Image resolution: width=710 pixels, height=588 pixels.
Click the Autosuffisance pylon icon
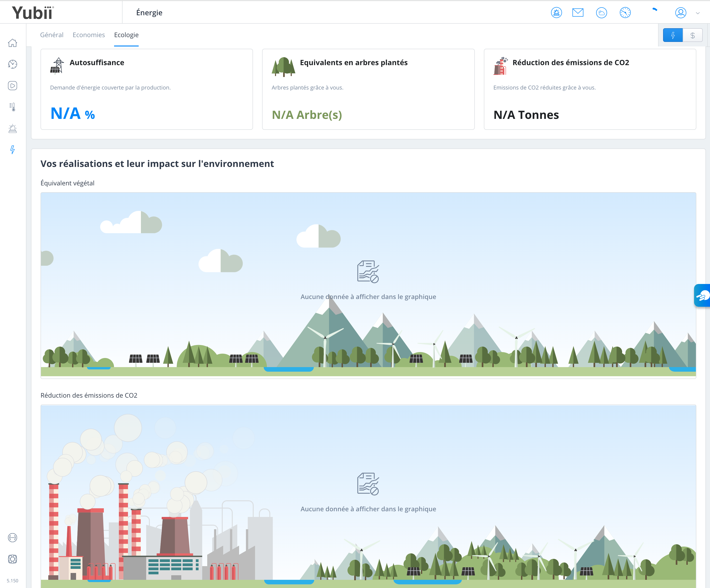[57, 66]
